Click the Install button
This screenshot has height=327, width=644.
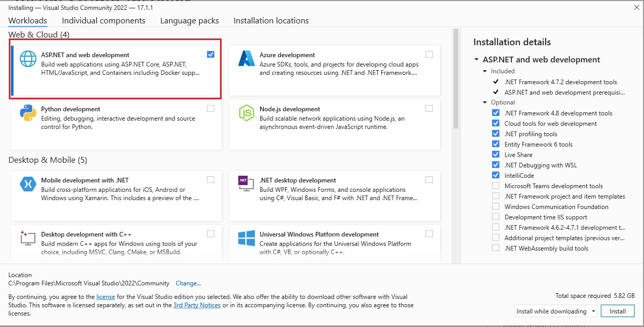pyautogui.click(x=617, y=311)
